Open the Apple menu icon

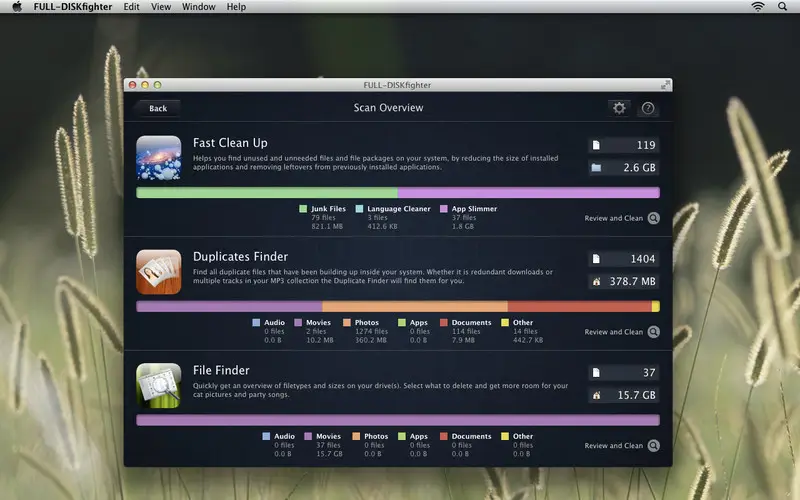click(17, 7)
